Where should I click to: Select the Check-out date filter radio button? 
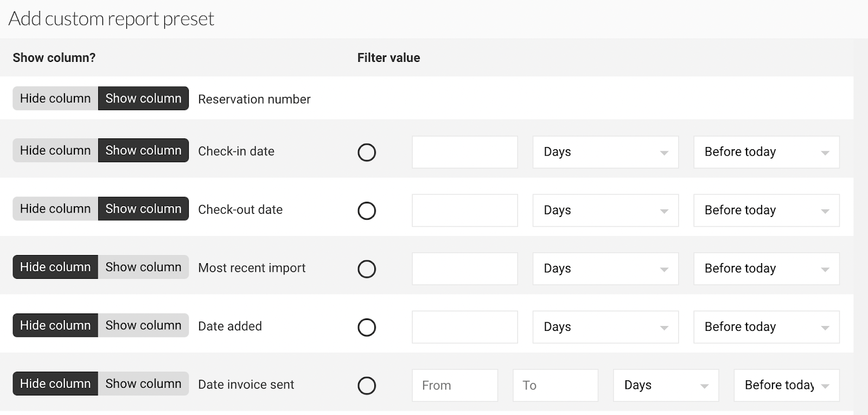(367, 210)
